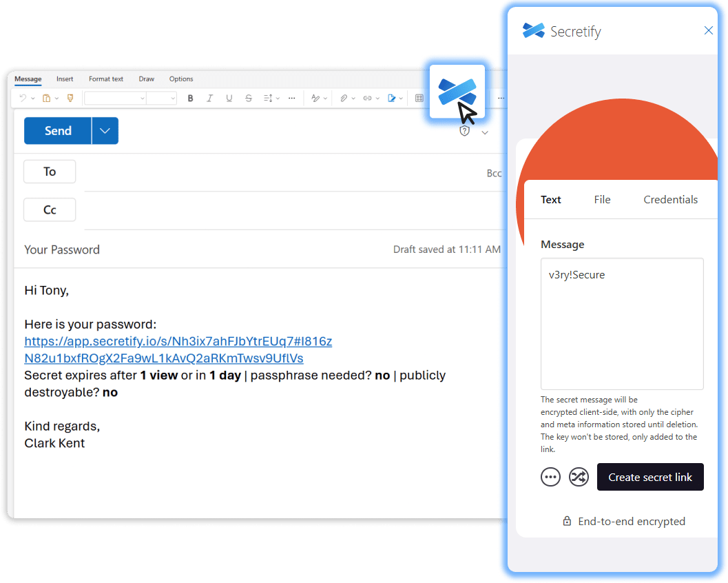
Task: Click the undo arrow icon
Action: [23, 99]
